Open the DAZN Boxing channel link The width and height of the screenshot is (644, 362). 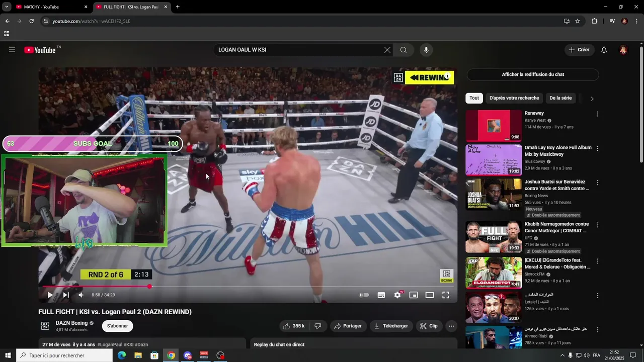71,323
